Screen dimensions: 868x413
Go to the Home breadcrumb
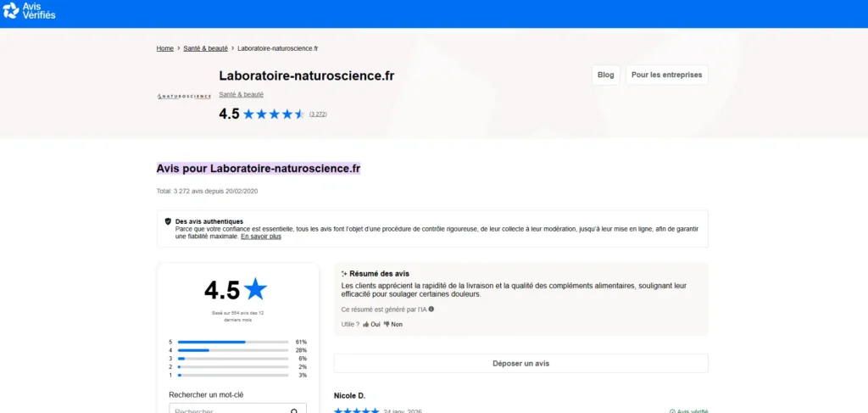(x=165, y=48)
